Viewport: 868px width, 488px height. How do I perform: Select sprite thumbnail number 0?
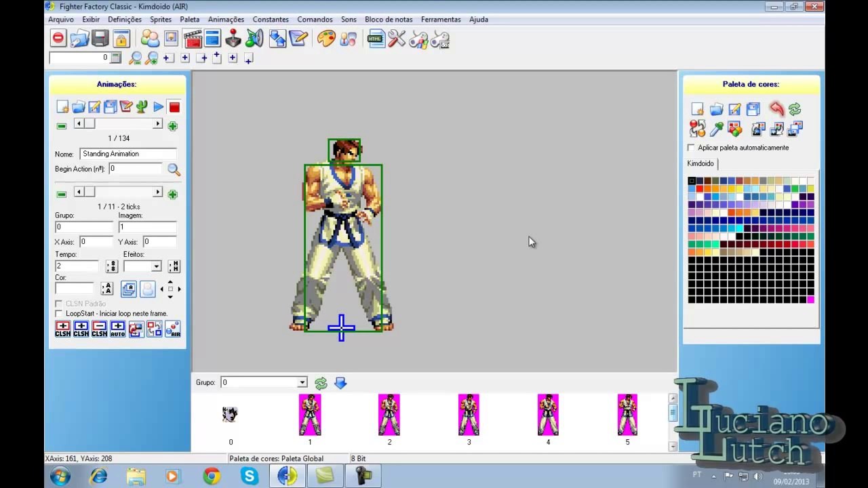click(231, 414)
